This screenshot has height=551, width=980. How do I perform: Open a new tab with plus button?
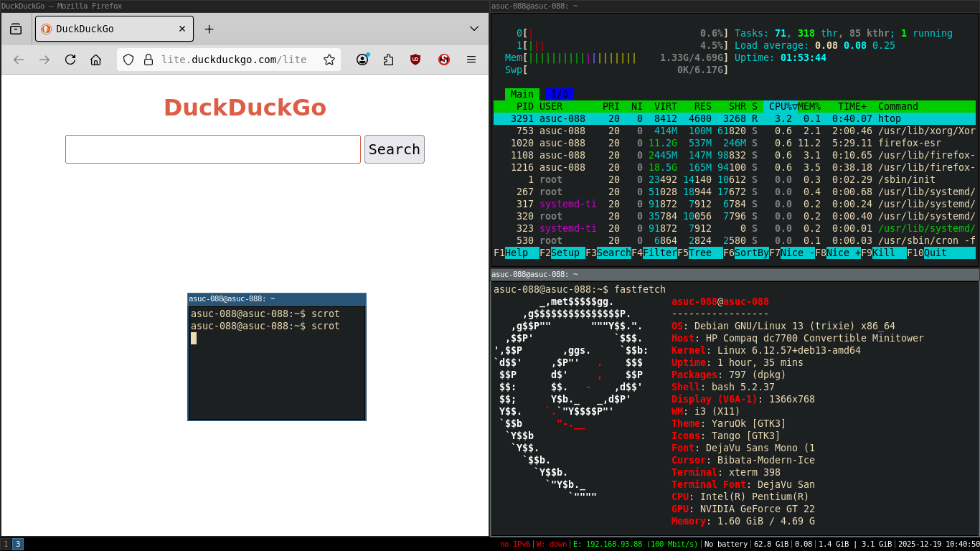point(209,29)
